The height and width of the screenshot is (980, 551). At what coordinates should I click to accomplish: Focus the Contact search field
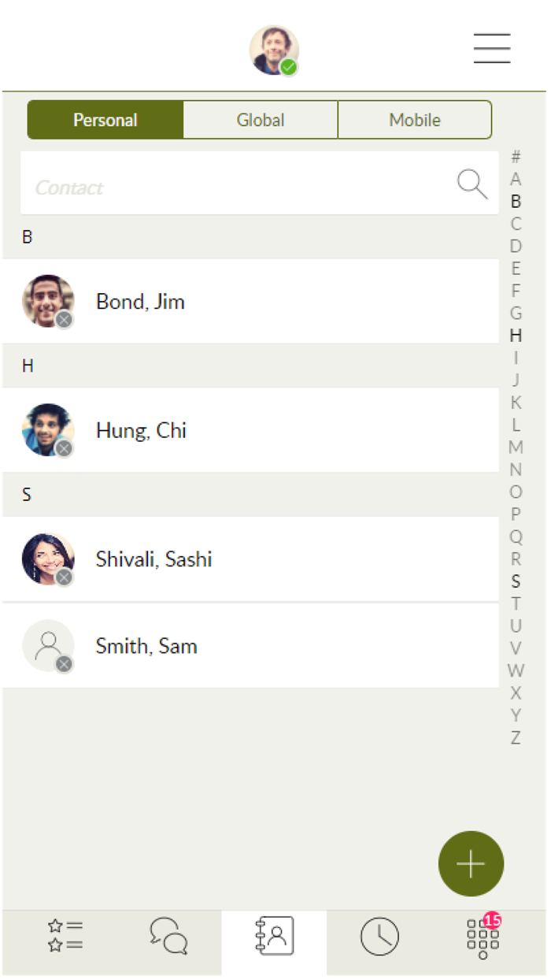click(236, 187)
